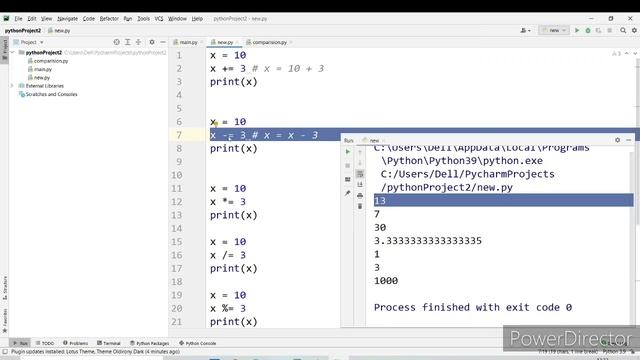Open Run tool window button at bottom
This screenshot has width=640, height=360.
pos(20,343)
